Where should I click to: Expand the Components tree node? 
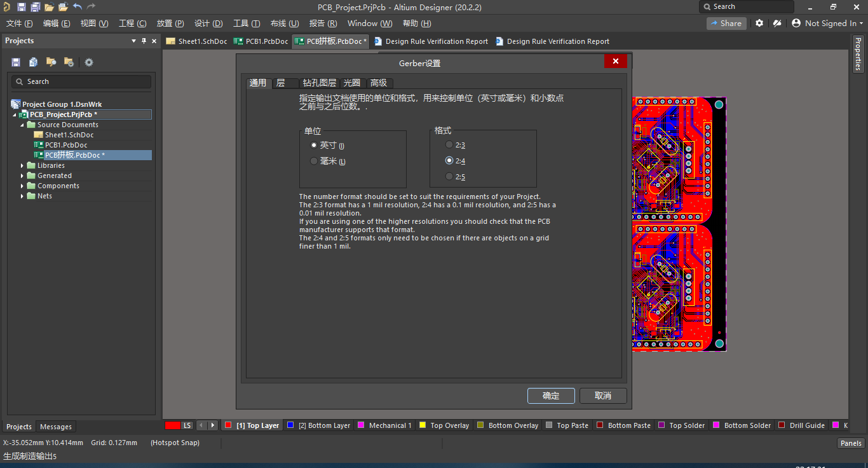pos(22,185)
